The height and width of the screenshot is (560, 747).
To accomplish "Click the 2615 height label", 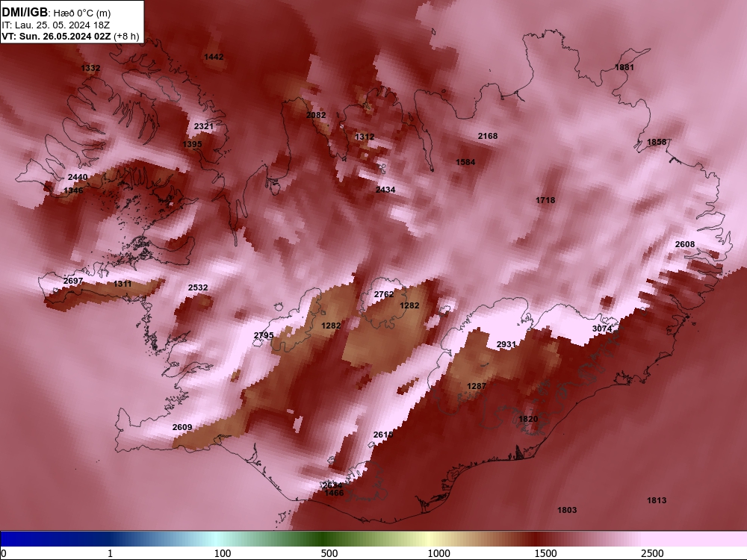I will [383, 435].
